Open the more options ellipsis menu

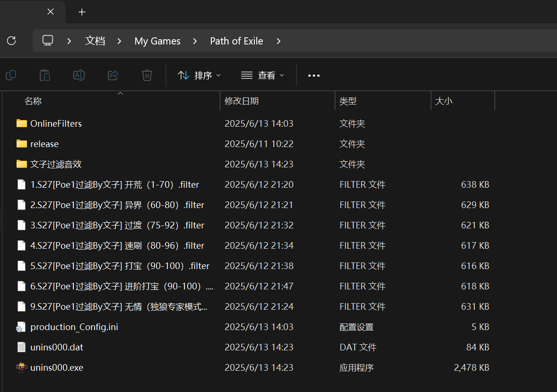click(314, 76)
